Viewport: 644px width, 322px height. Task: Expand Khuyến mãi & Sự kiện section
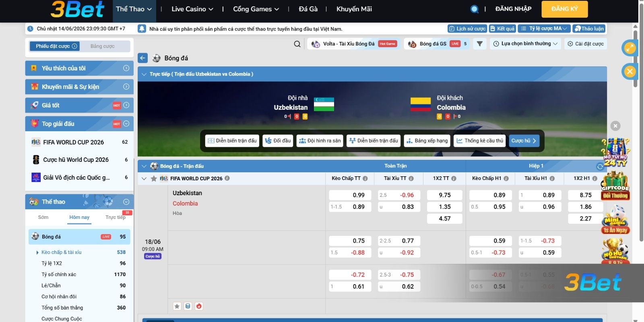point(79,87)
